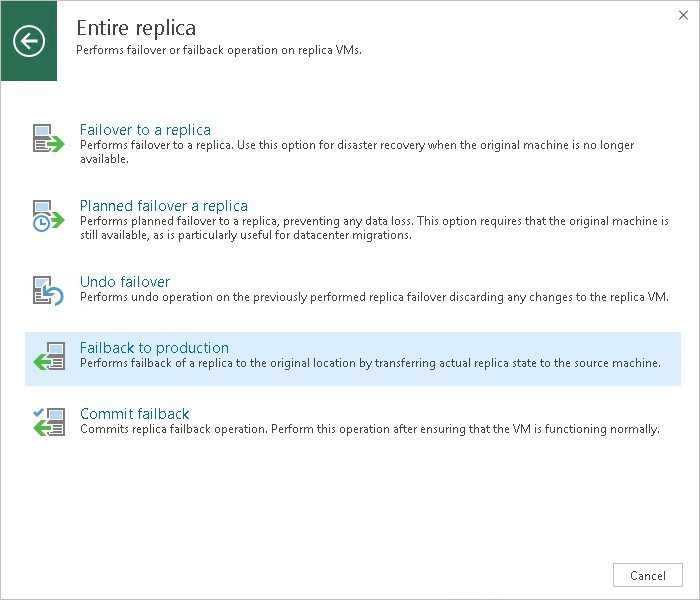Click the Failback to production icon
This screenshot has width=700, height=600.
click(x=48, y=357)
